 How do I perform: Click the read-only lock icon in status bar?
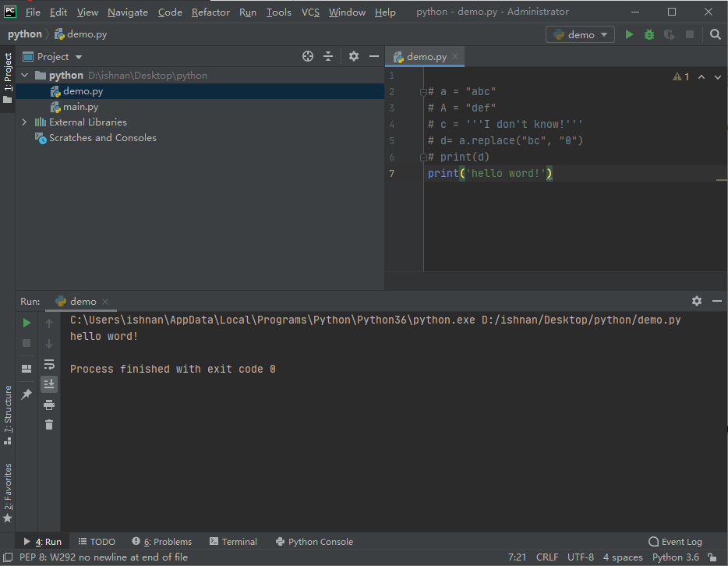(712, 557)
